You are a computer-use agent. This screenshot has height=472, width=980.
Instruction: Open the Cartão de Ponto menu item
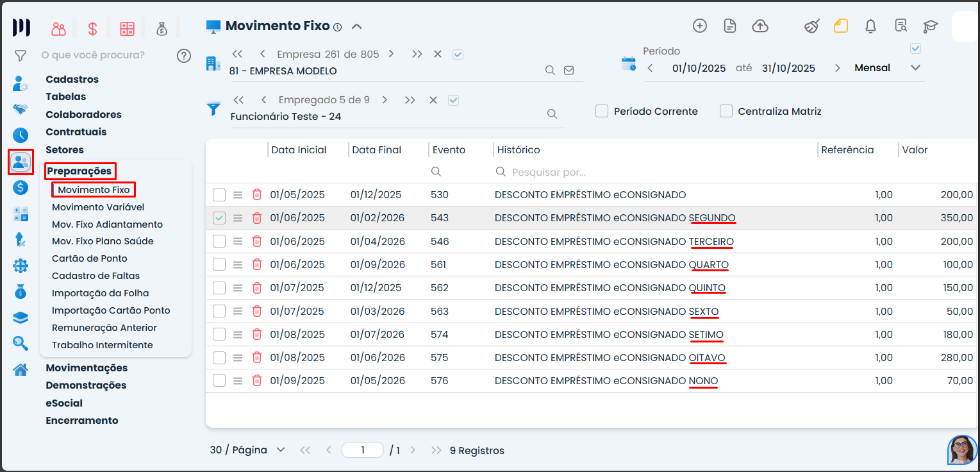coord(90,258)
